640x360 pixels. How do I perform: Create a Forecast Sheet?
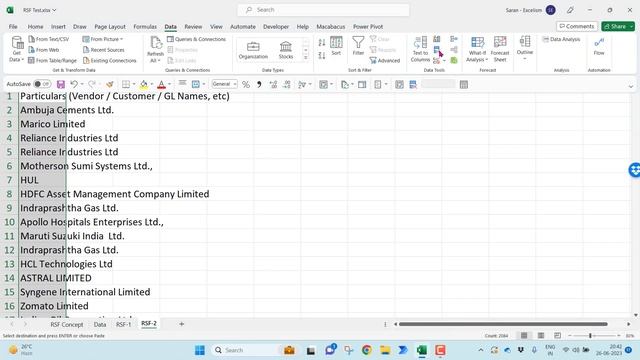click(500, 49)
